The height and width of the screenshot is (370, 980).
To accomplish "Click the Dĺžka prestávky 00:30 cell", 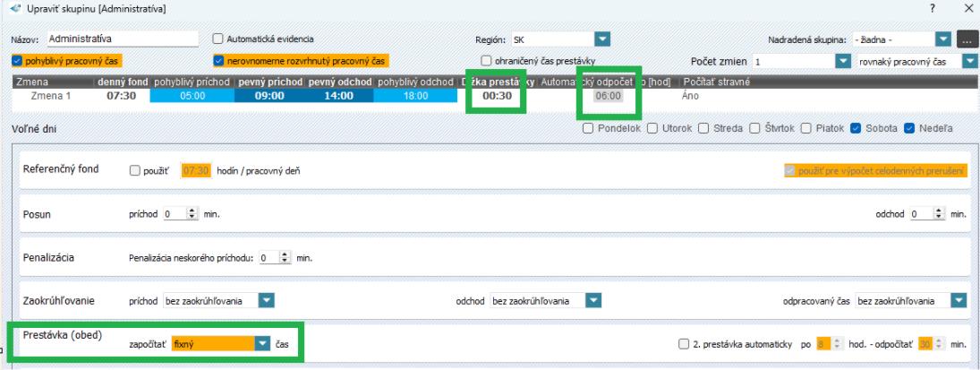I will (495, 95).
